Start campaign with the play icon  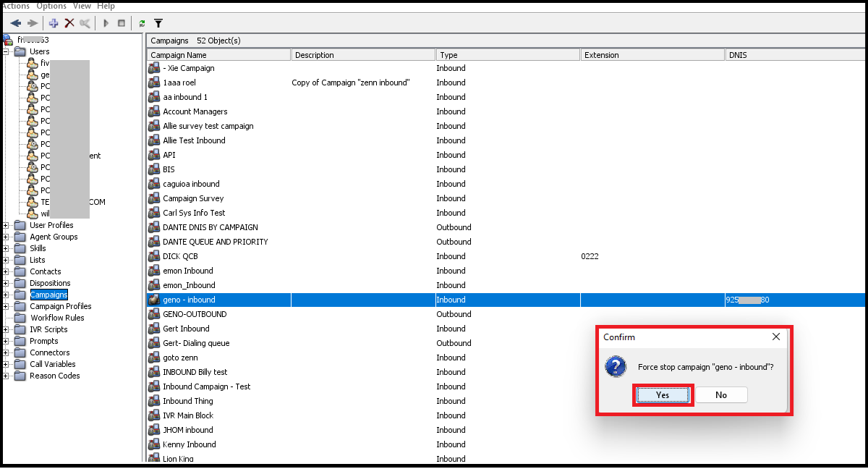click(106, 23)
